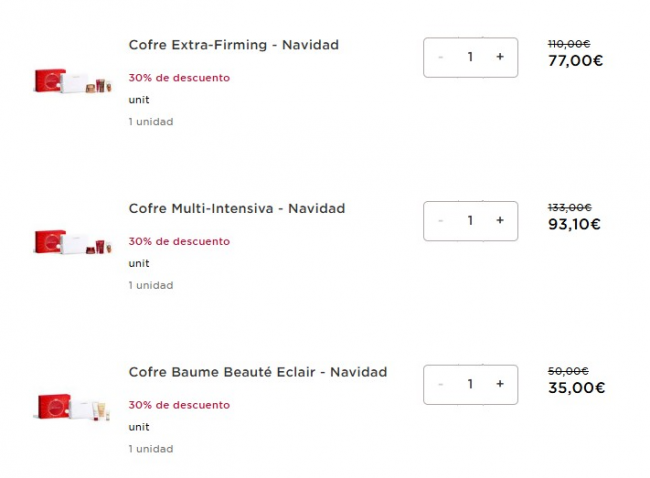650x478 pixels.
Task: Click the 35,00€ discounted price
Action: 576,388
